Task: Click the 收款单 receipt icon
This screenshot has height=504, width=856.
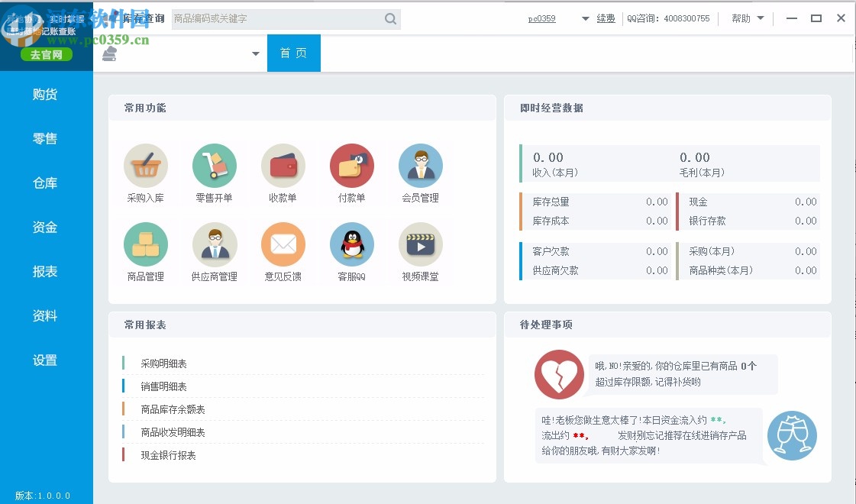Action: pyautogui.click(x=283, y=165)
